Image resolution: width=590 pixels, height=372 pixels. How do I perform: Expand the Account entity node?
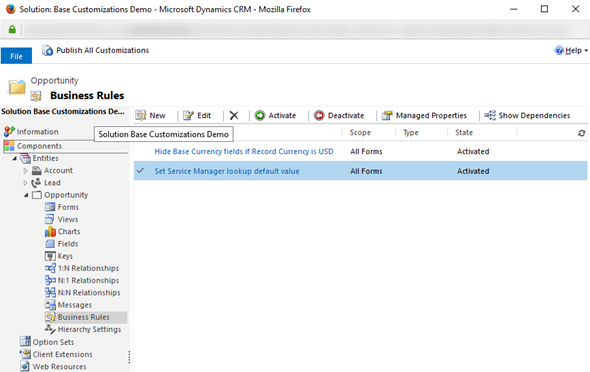[x=25, y=171]
